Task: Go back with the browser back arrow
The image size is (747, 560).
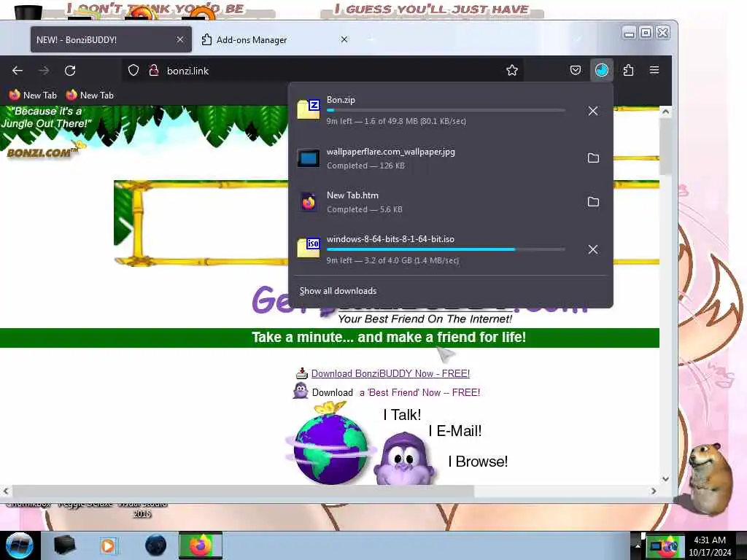Action: point(18,71)
